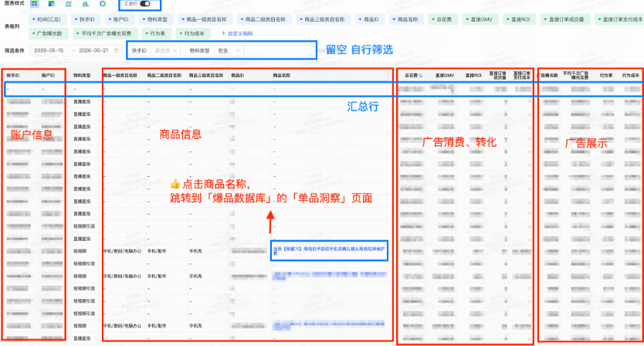Click the 物料类型 table column header
Viewport: 644px width, 346px height.
[82, 76]
